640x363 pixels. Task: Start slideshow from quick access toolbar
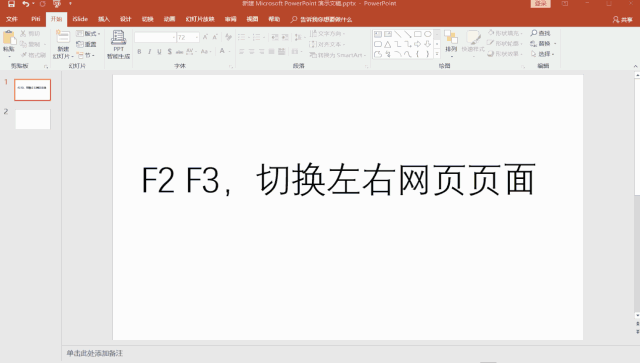57,4
